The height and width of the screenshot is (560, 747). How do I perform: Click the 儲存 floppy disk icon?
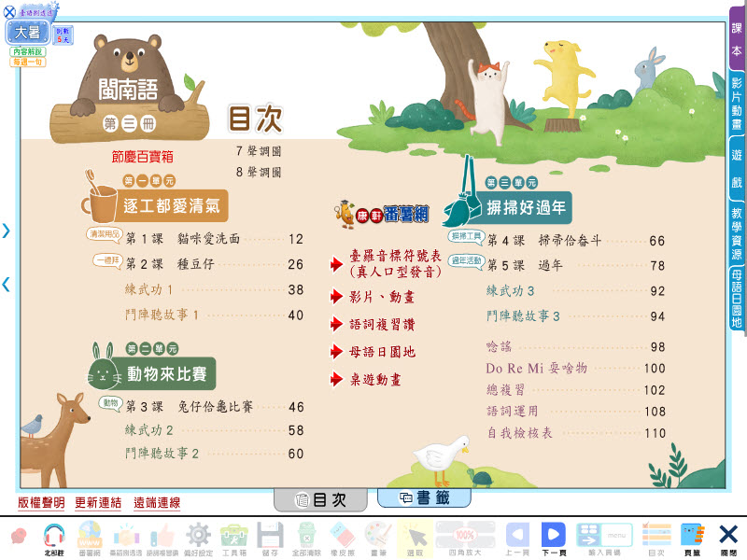click(270, 536)
